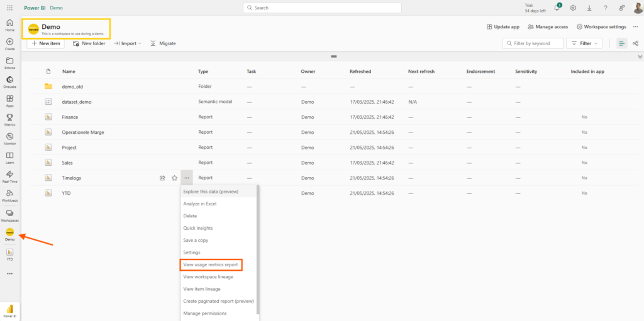This screenshot has width=644, height=321.
Task: Click the Search box in the top bar
Action: 322,8
